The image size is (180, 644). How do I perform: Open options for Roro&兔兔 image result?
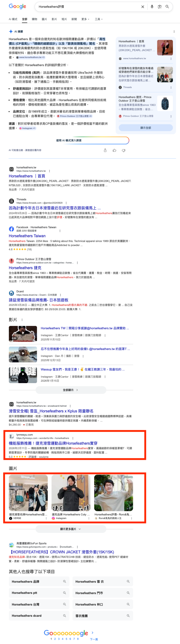(x=132, y=518)
